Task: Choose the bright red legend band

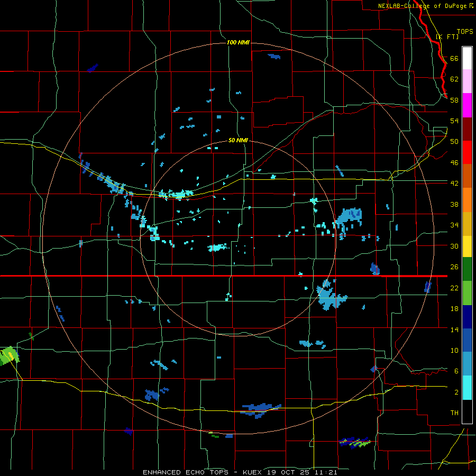Action: tap(467, 152)
